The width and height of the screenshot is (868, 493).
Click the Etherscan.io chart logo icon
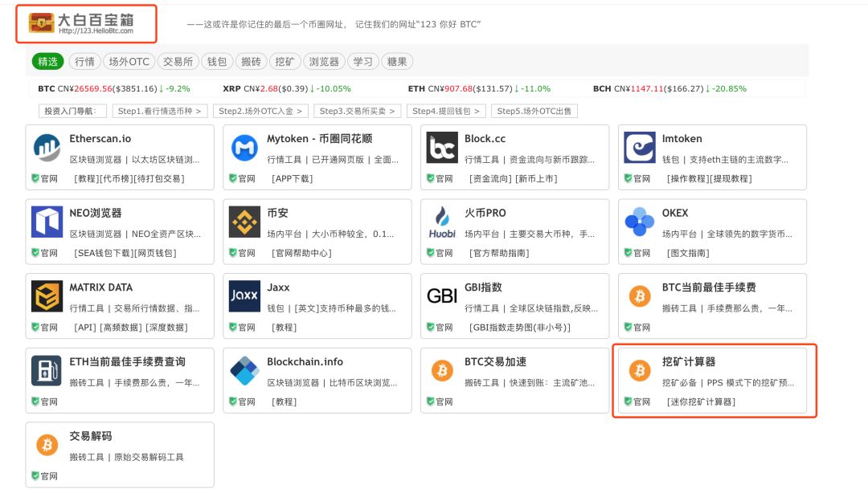click(x=47, y=147)
